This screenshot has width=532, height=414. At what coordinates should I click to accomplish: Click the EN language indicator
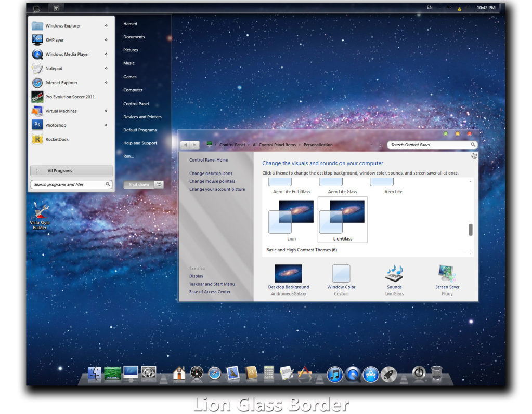pos(430,7)
